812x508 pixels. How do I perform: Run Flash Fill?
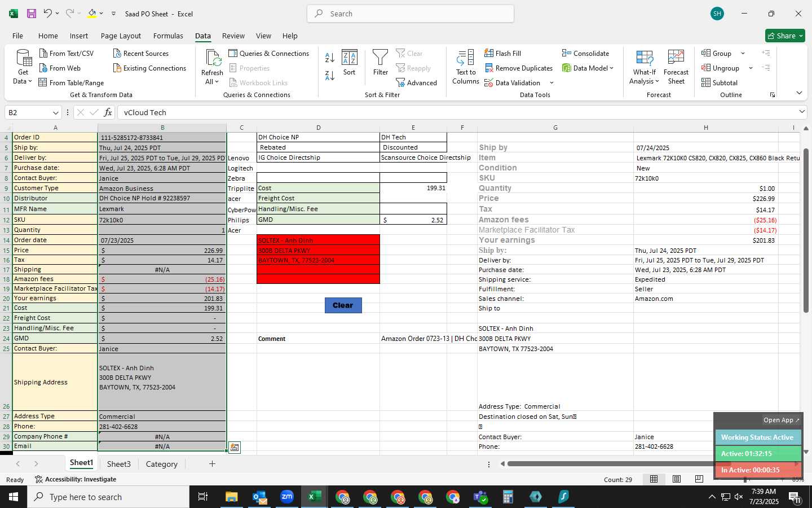pyautogui.click(x=502, y=54)
